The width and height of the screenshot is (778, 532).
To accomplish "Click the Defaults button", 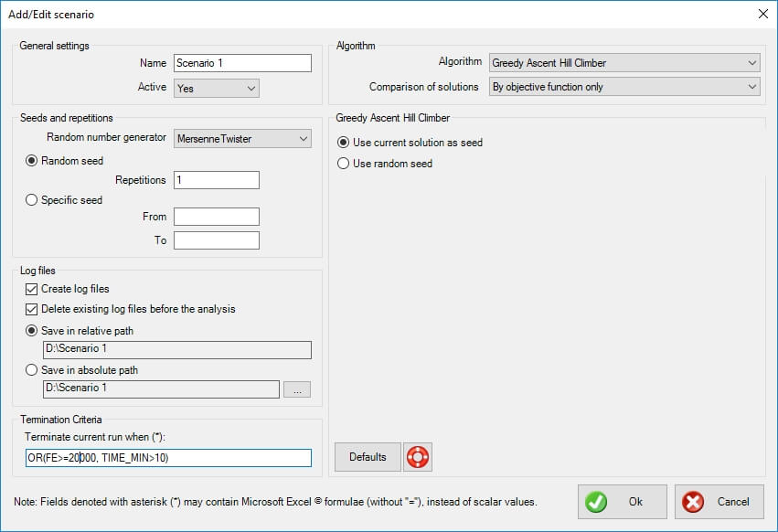I will point(367,456).
